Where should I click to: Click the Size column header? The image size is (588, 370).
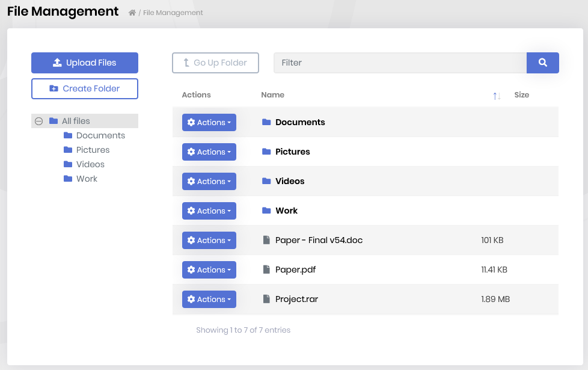[522, 95]
